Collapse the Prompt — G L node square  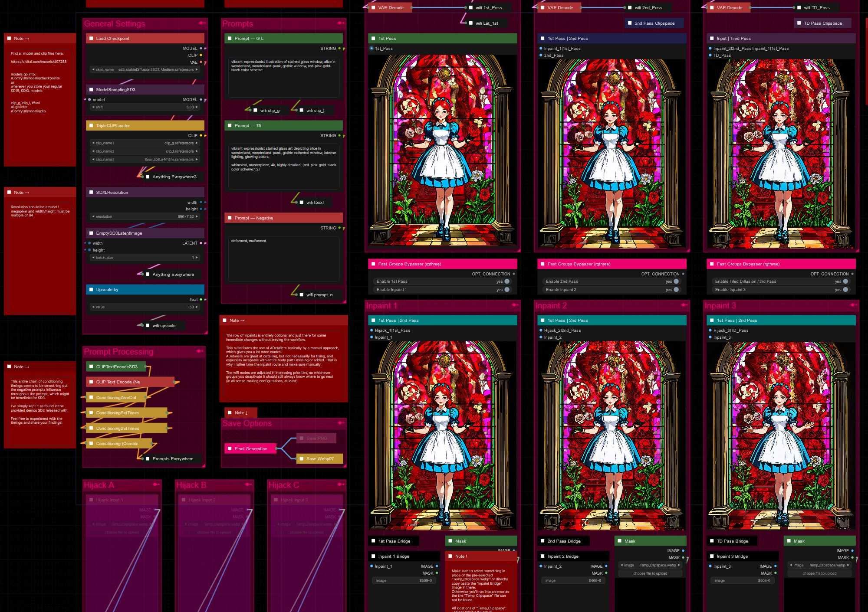pyautogui.click(x=230, y=39)
